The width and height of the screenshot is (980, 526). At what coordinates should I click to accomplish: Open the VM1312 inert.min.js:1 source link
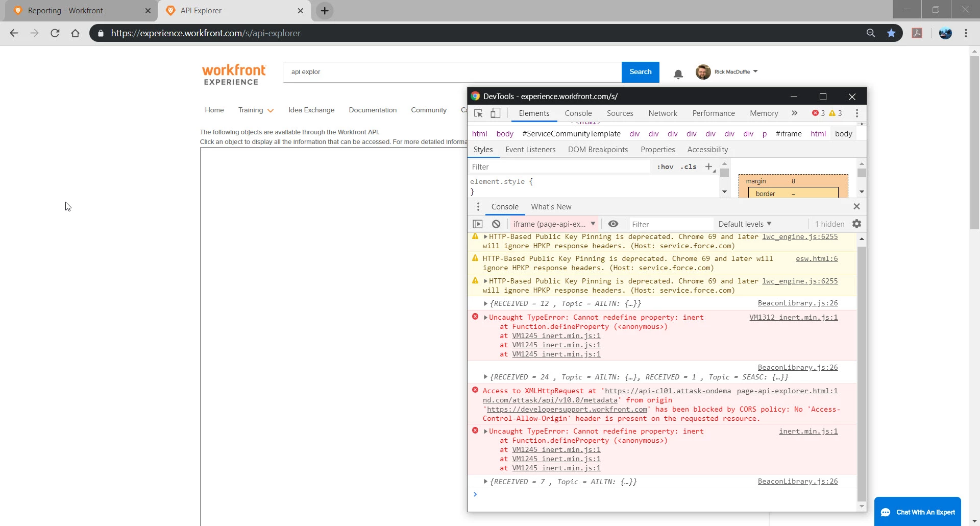[x=793, y=318]
